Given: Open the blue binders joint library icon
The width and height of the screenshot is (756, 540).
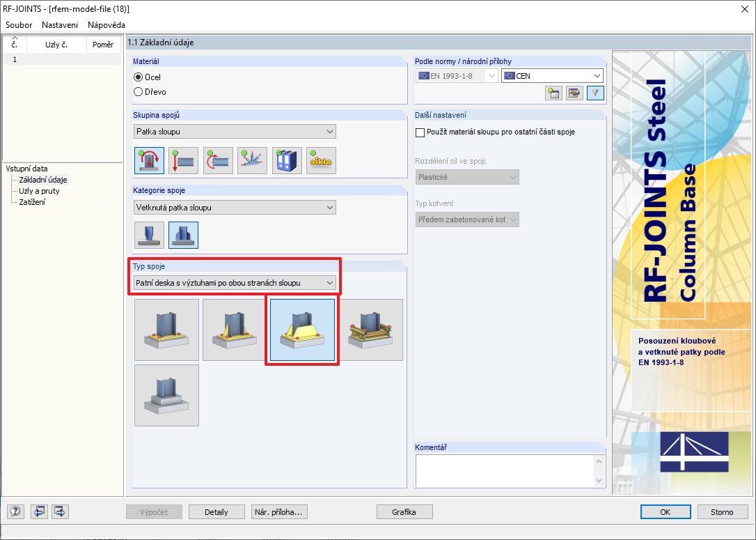Looking at the screenshot, I should [287, 161].
